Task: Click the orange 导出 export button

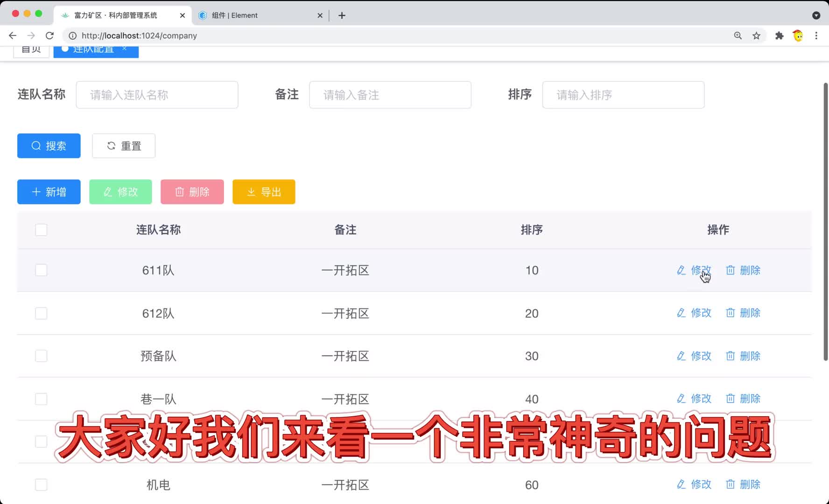Action: pyautogui.click(x=264, y=192)
